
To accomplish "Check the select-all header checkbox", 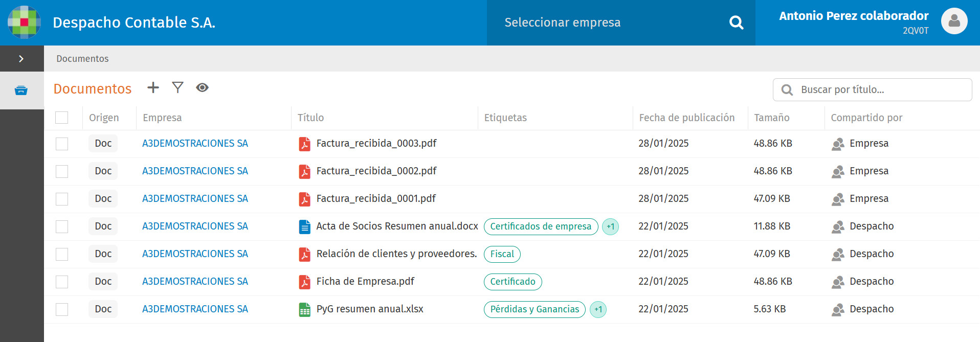I will click(62, 118).
